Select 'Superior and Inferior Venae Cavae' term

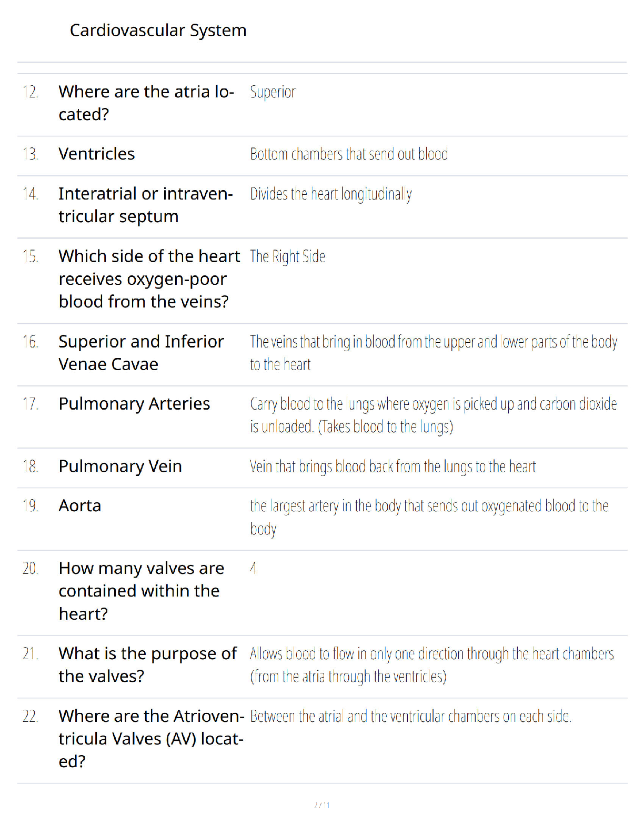click(141, 353)
